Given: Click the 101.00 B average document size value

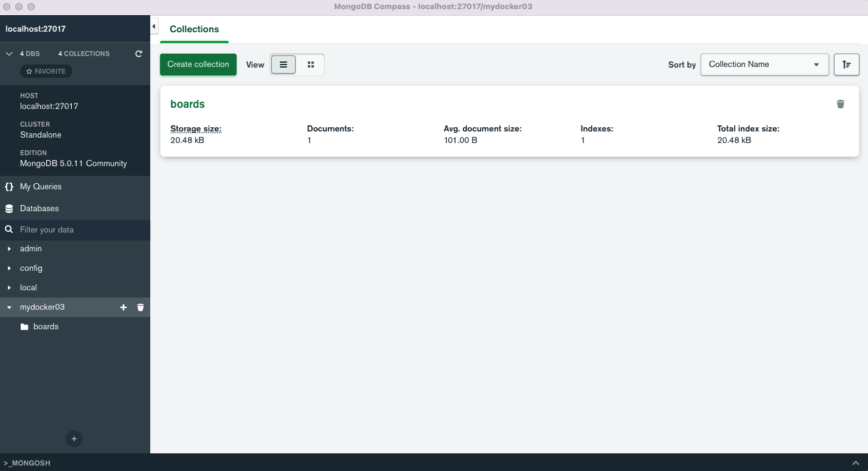Looking at the screenshot, I should click(x=460, y=141).
